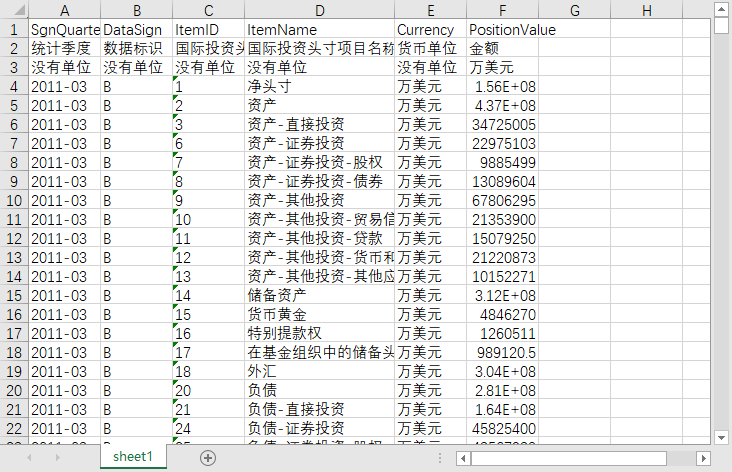Image resolution: width=732 pixels, height=472 pixels.
Task: Select the ItemID cell containing 24
Action: [209, 429]
